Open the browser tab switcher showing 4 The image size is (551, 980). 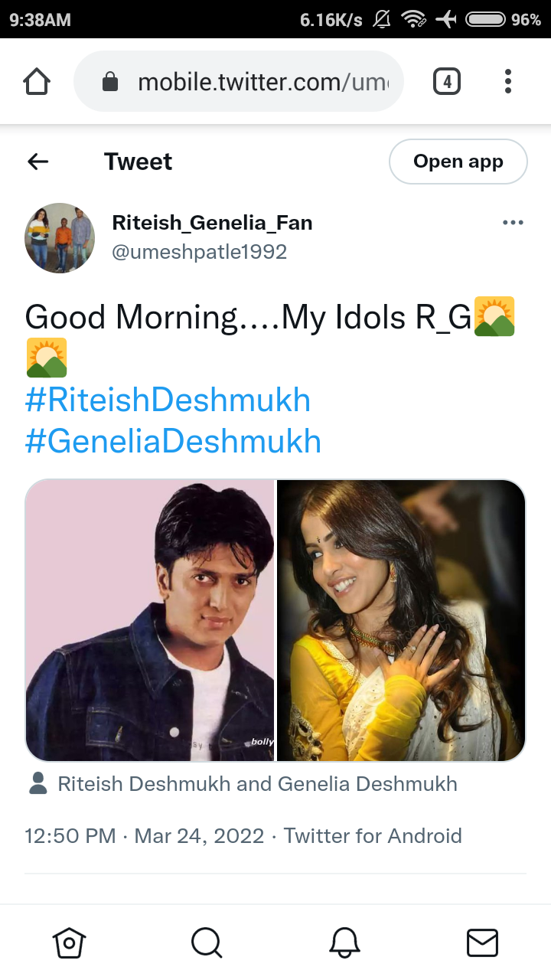[x=447, y=81]
